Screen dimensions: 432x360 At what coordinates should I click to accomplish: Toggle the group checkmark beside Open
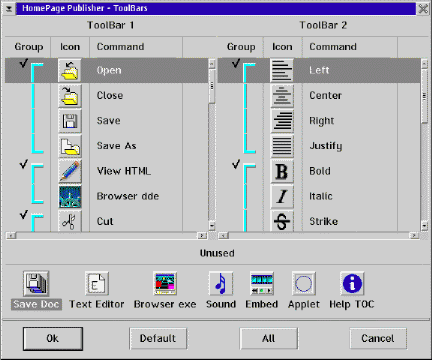[23, 63]
